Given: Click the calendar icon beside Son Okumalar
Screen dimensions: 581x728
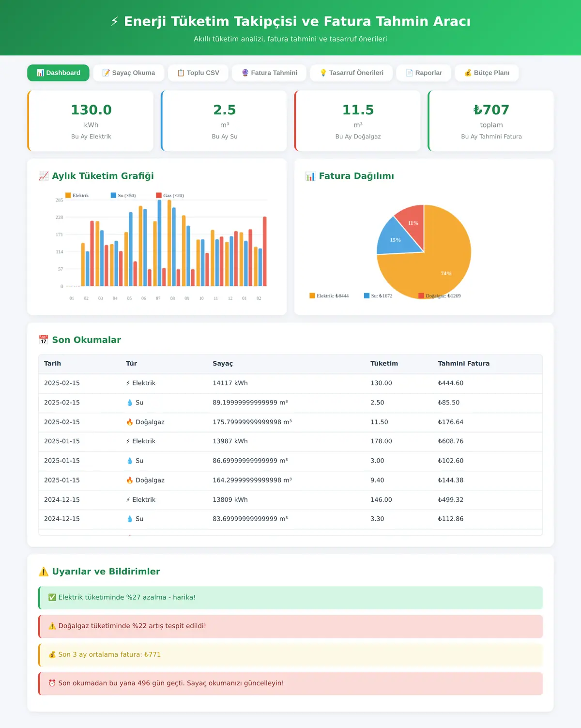Looking at the screenshot, I should (x=44, y=340).
